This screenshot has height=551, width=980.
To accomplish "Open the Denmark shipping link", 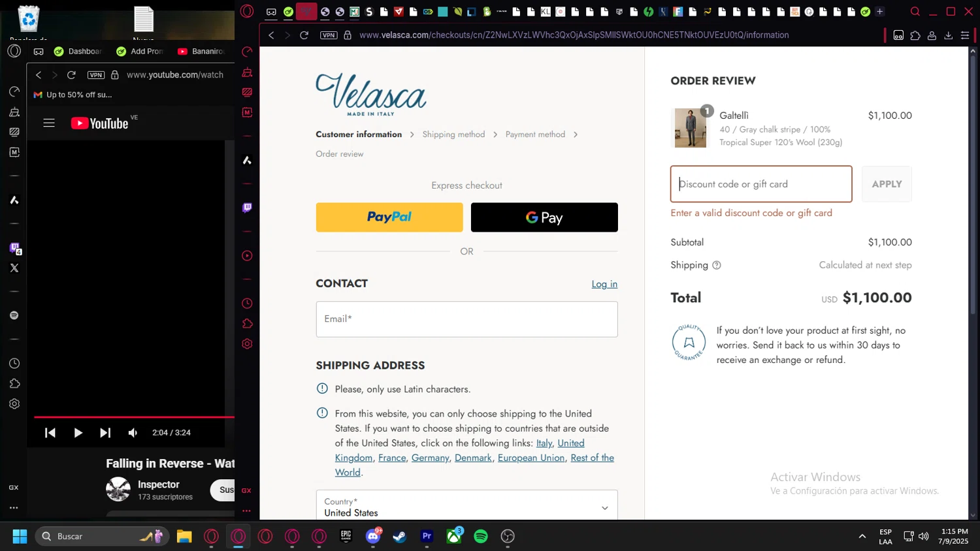I will 473,458.
